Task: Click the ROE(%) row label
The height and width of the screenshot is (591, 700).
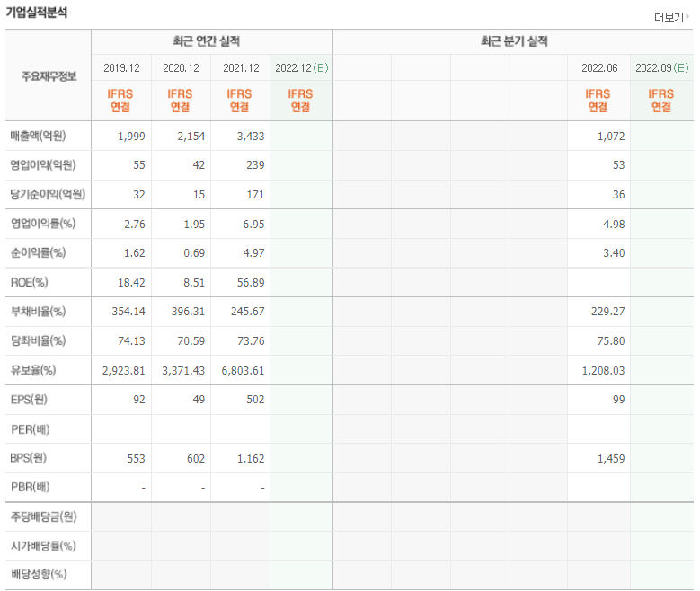Action: tap(29, 282)
